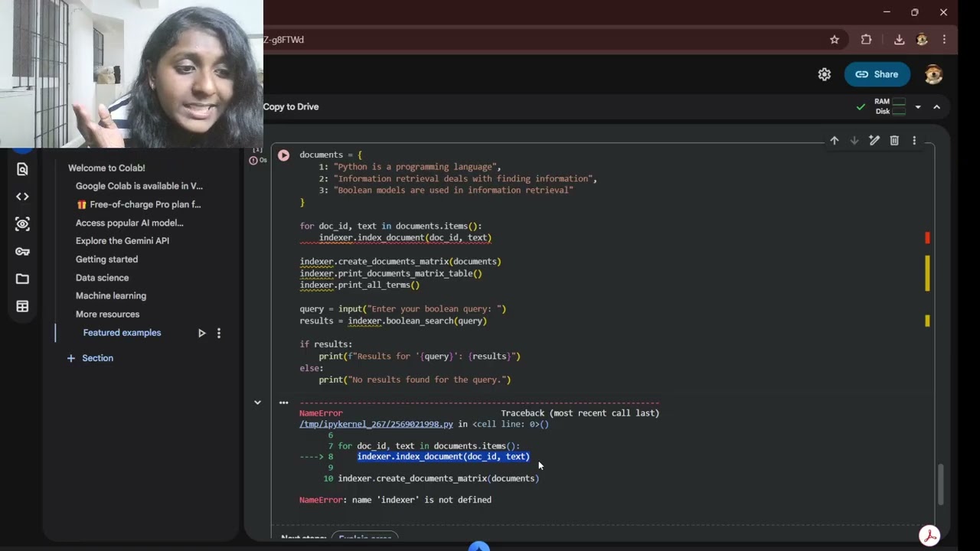Run the Featured examples section play icon
980x551 pixels.
(201, 333)
